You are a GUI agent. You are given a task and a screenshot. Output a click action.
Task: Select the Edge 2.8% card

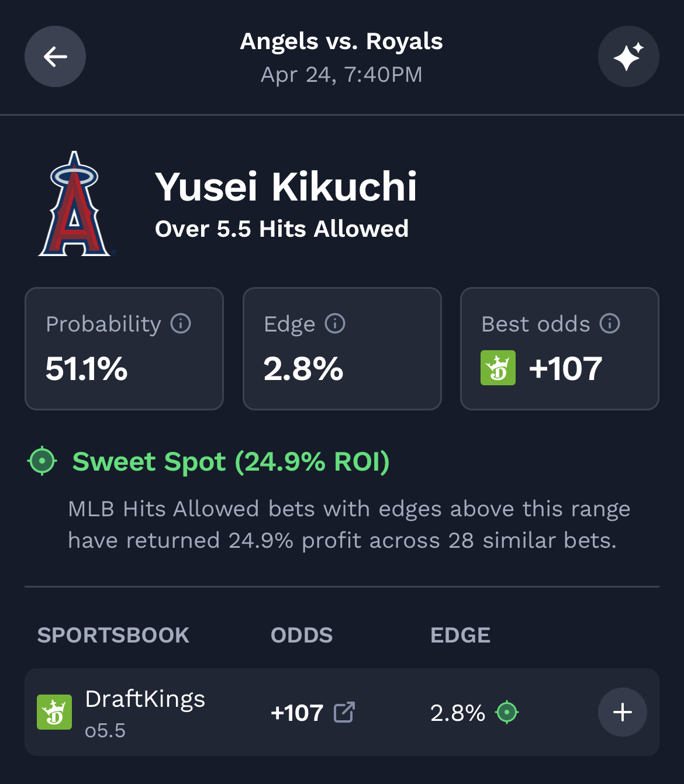pyautogui.click(x=342, y=348)
